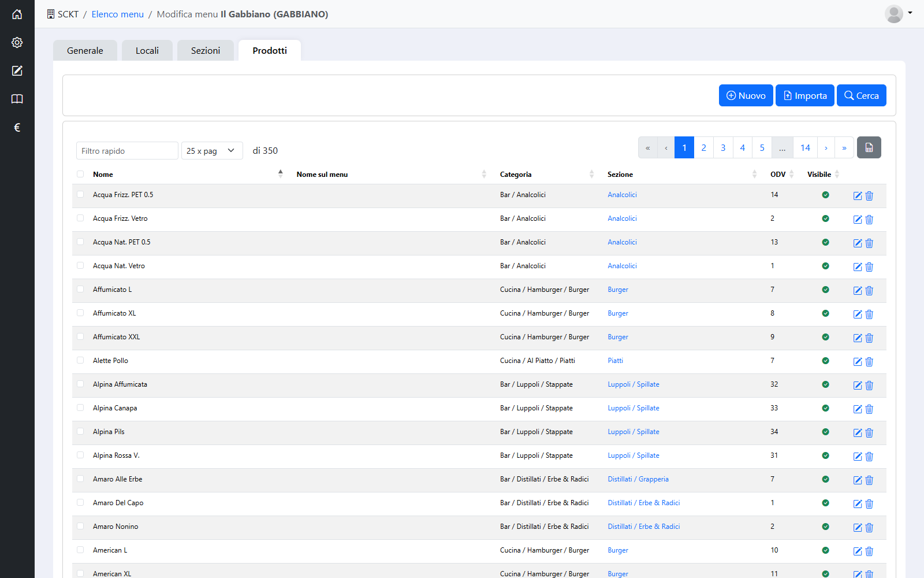This screenshot has height=578, width=924.
Task: Tick the Amaro Alle Erbe row checkbox
Action: (80, 479)
